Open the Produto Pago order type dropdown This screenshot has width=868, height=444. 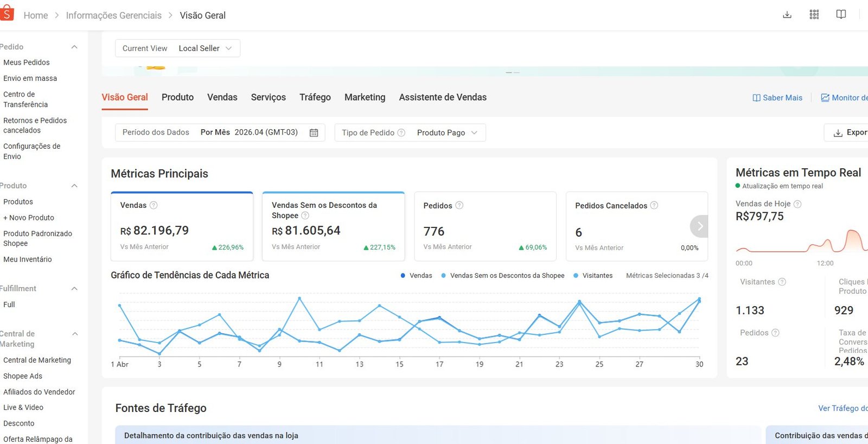(x=447, y=132)
